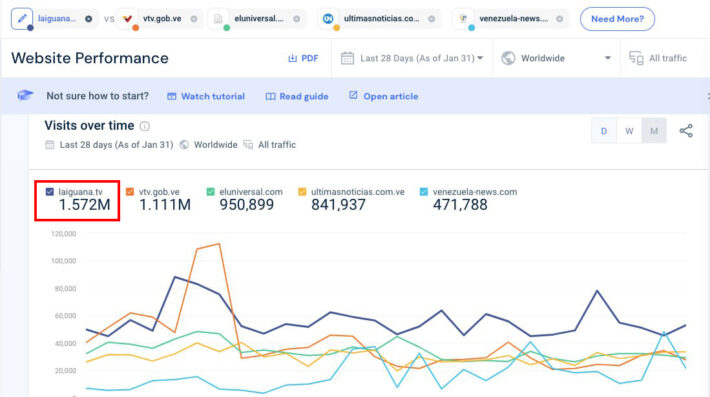The height and width of the screenshot is (397, 710).
Task: Click the globe icon beside Worldwide
Action: tap(508, 58)
